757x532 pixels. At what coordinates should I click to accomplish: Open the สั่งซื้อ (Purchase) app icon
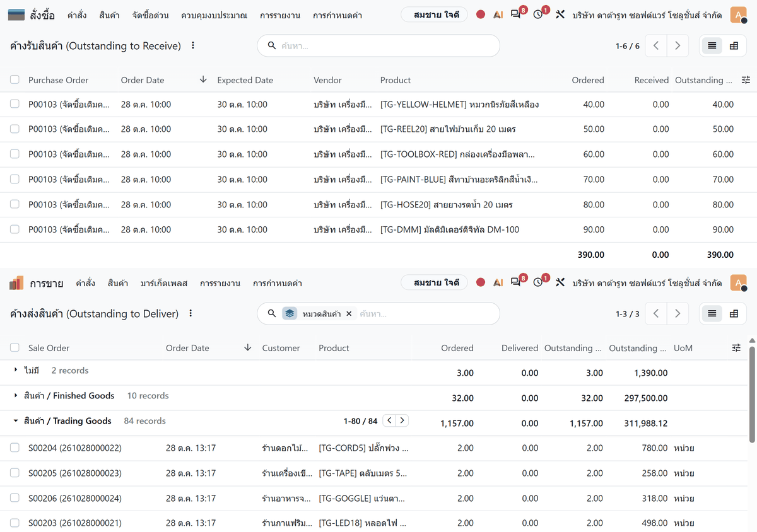16,14
